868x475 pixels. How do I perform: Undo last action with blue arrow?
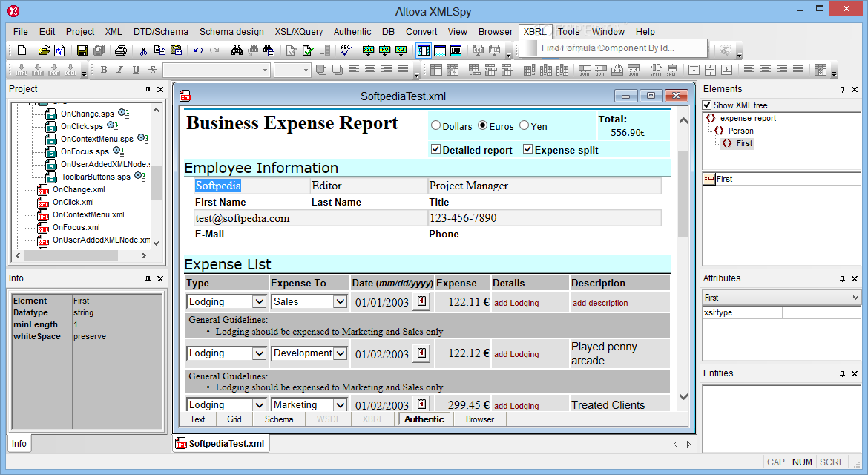coord(198,50)
